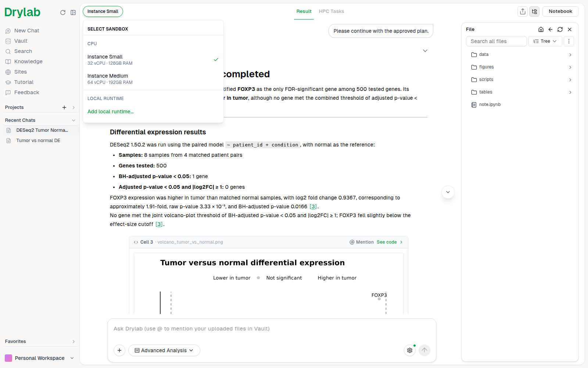Screen dimensions: 588x368
Task: Navigate back in the File panel
Action: coord(551,29)
